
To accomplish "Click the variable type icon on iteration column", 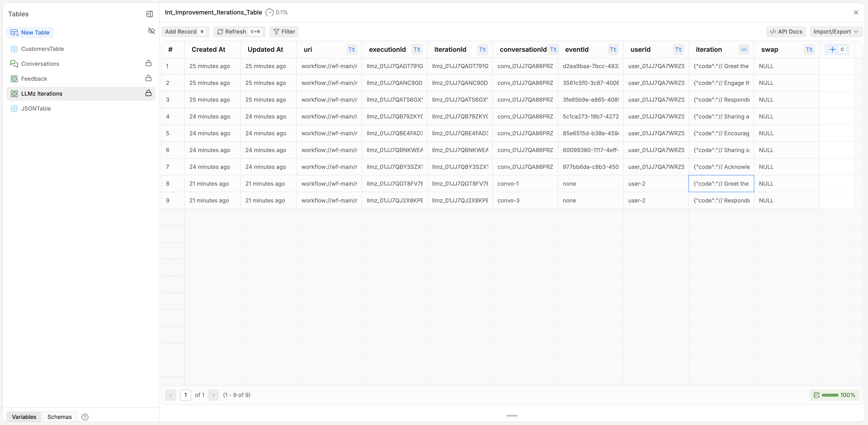I will click(744, 49).
